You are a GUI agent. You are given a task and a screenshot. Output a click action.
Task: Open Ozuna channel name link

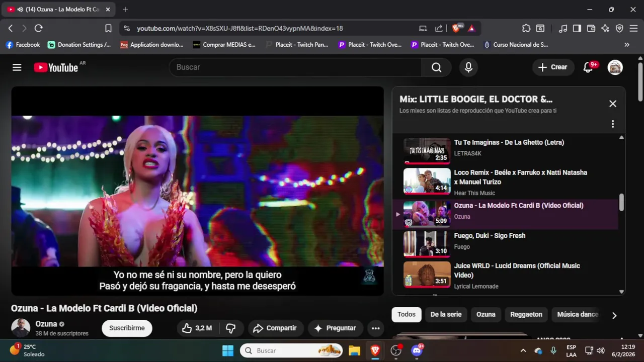pos(46,324)
